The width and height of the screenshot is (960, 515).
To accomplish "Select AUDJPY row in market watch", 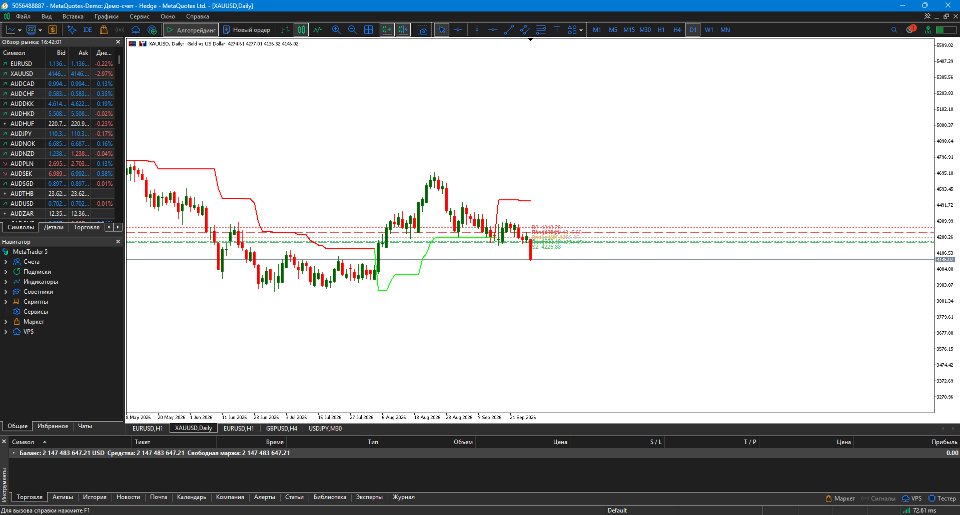I will click(58, 133).
